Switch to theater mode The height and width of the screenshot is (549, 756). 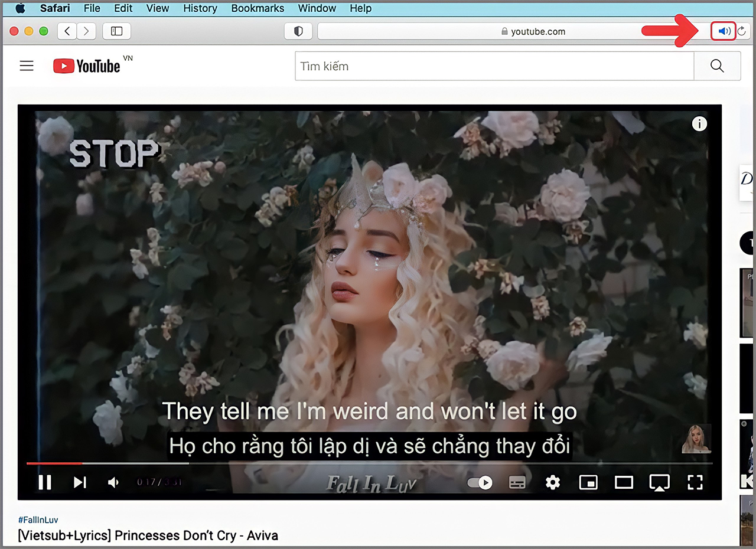point(624,482)
